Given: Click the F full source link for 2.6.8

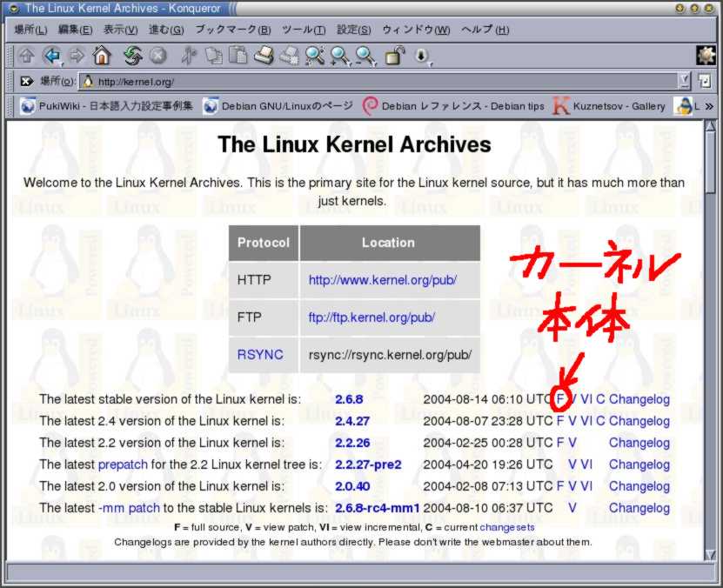Looking at the screenshot, I should point(560,399).
